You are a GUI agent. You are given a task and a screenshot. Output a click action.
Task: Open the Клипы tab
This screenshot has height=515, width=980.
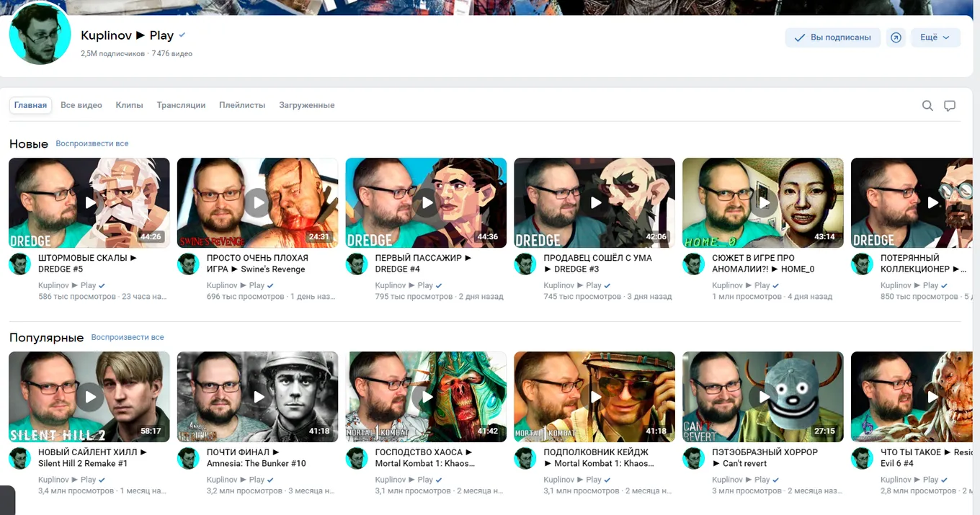130,105
